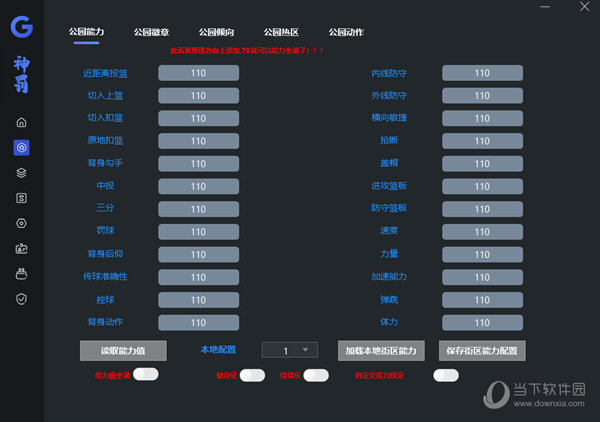
Task: Open the hexagon settings sidebar icon
Action: pyautogui.click(x=22, y=223)
